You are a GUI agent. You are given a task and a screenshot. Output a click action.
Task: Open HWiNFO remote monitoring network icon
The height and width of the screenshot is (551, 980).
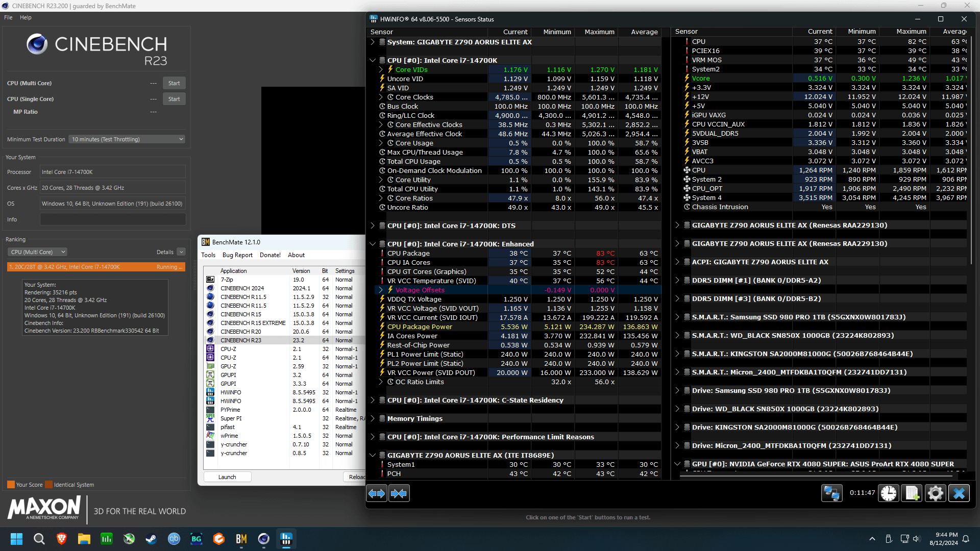point(832,493)
